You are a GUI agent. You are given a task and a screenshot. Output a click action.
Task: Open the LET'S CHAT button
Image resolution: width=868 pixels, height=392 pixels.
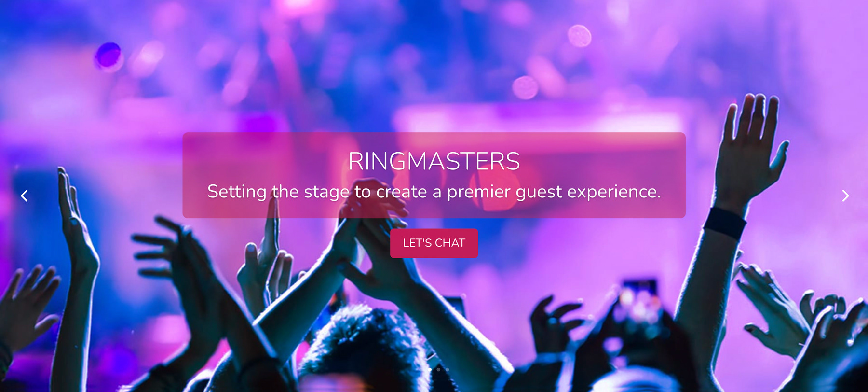pos(434,243)
